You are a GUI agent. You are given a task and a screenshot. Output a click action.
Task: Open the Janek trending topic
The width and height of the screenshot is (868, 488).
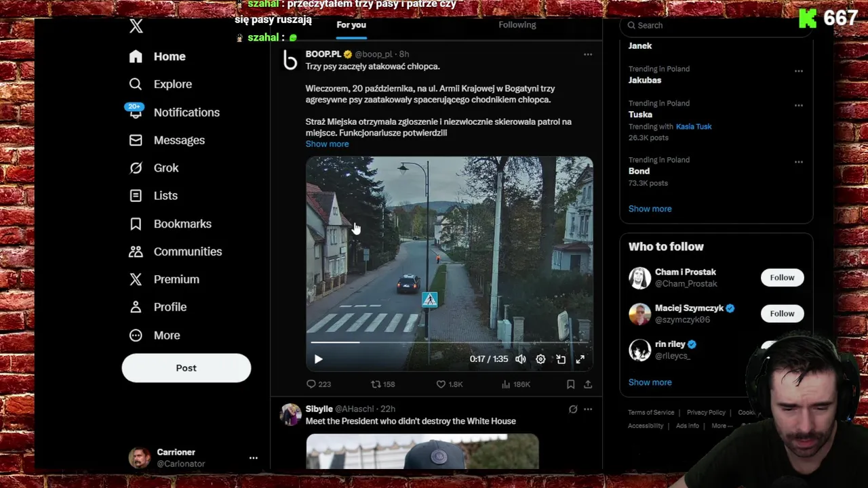coord(640,46)
